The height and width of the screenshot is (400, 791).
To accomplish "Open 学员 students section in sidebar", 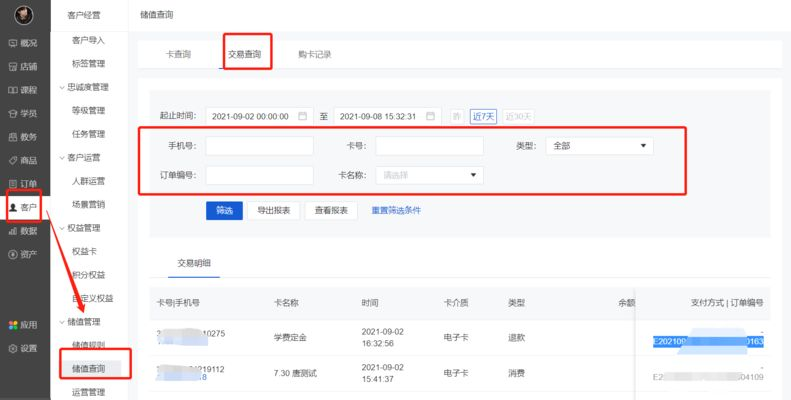I will pos(23,113).
